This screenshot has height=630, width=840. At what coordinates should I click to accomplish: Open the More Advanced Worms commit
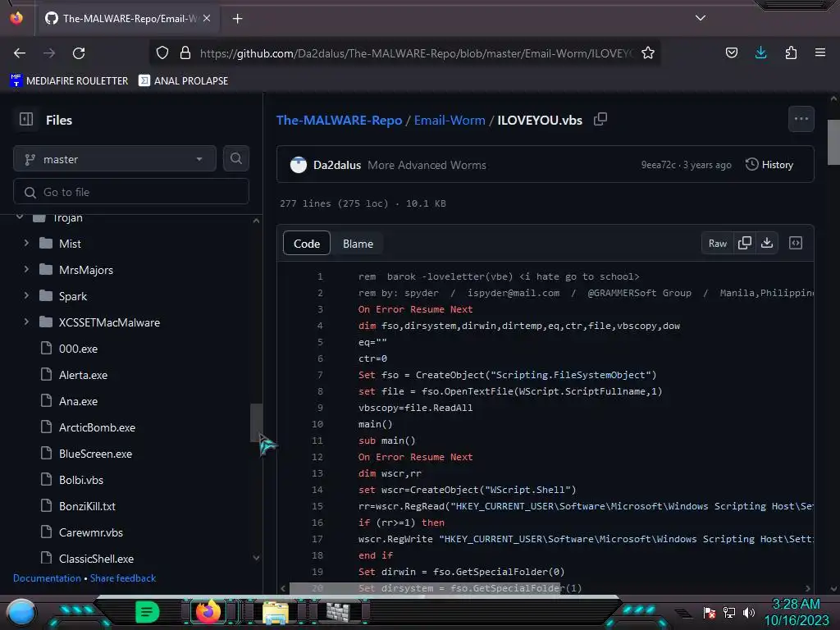pyautogui.click(x=427, y=165)
